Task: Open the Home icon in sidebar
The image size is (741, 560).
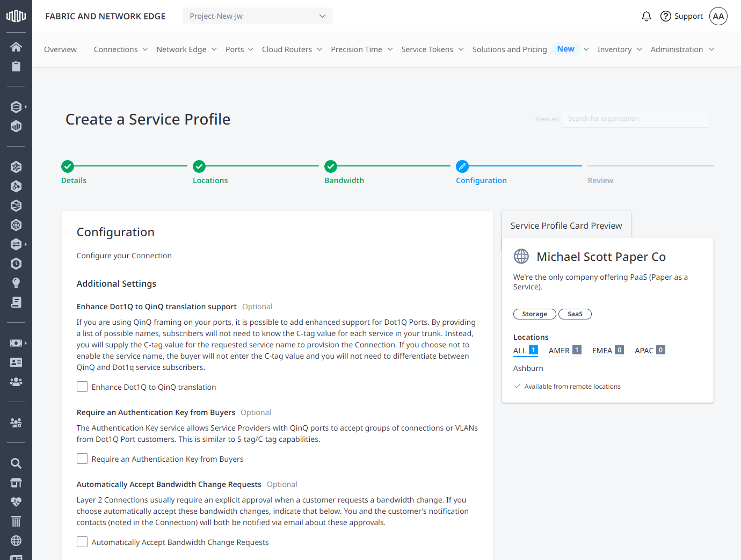Action: [x=16, y=47]
